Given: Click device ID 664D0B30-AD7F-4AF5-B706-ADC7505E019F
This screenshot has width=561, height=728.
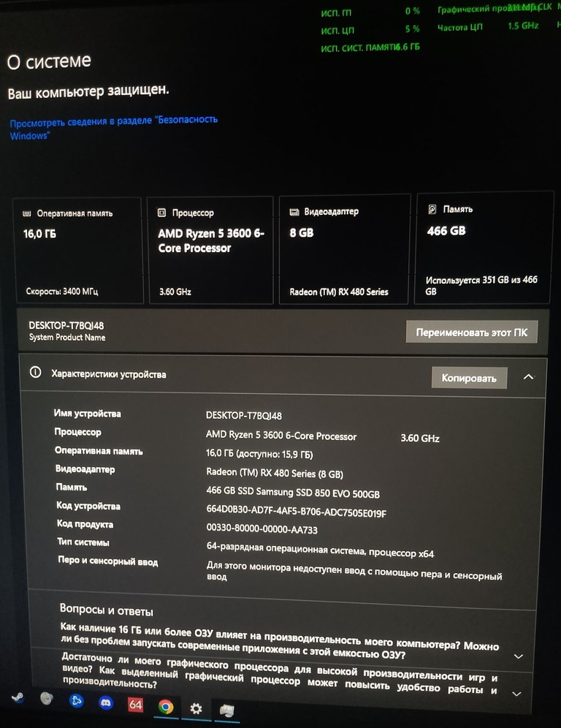Looking at the screenshot, I should tap(296, 511).
